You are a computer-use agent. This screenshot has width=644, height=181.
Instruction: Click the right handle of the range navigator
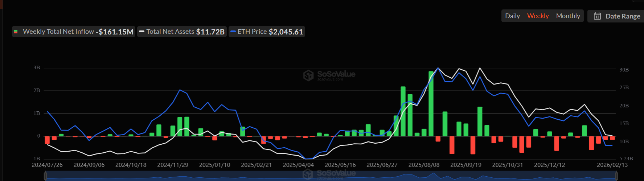[x=617, y=176]
